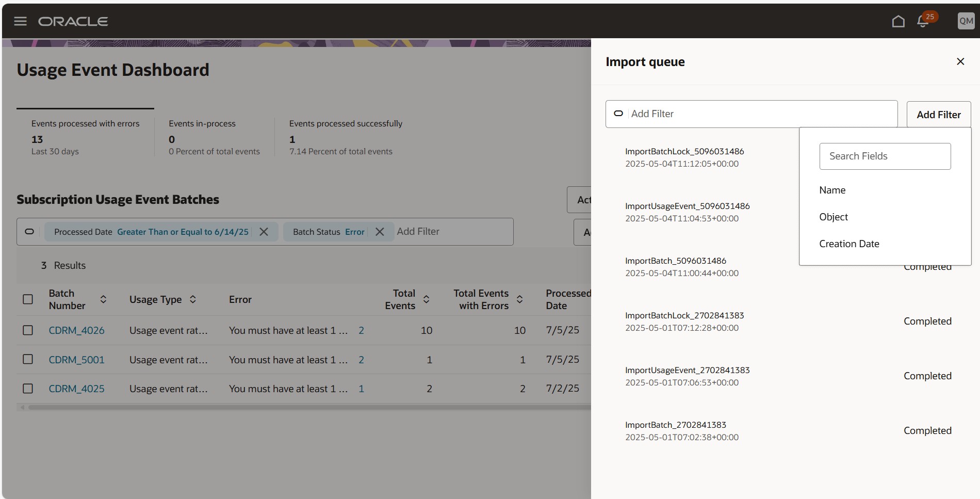Click the filter toggle above Subscription Usage Event Batches
This screenshot has height=499, width=980.
click(29, 232)
